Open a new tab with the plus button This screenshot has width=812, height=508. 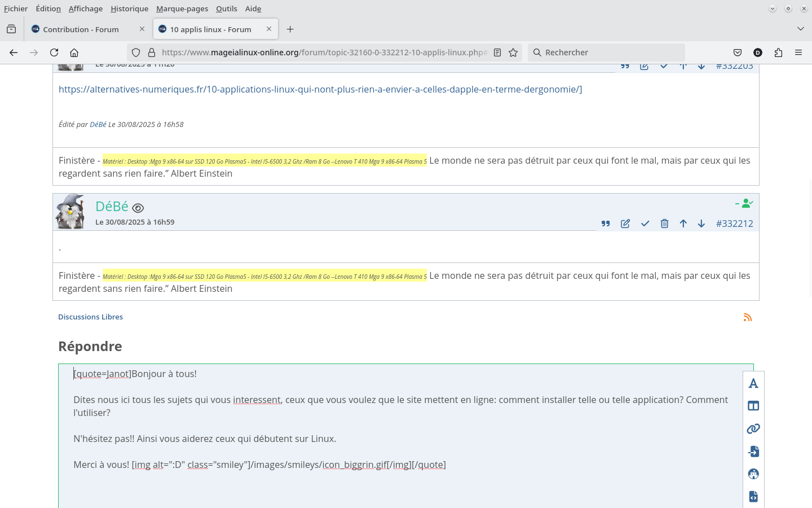click(290, 29)
